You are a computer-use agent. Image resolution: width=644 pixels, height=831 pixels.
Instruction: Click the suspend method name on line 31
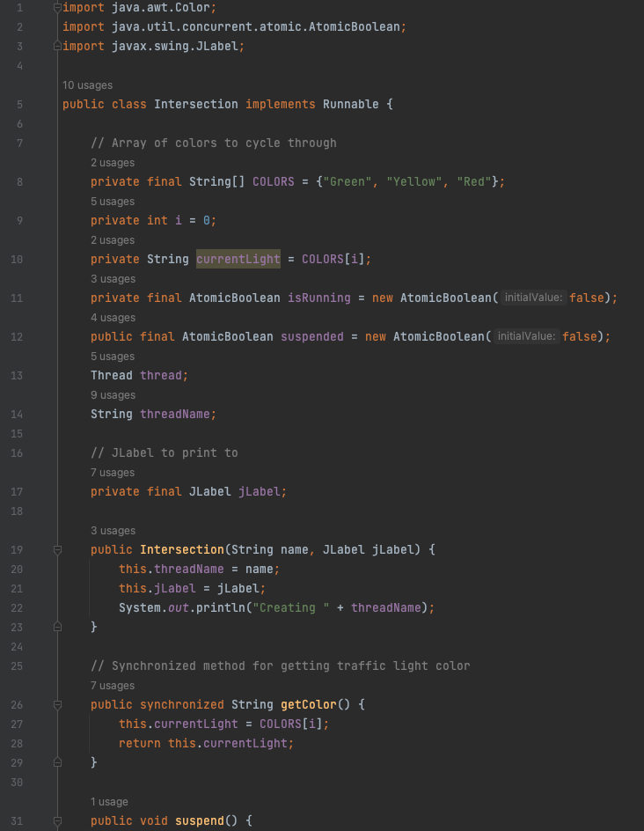click(200, 821)
